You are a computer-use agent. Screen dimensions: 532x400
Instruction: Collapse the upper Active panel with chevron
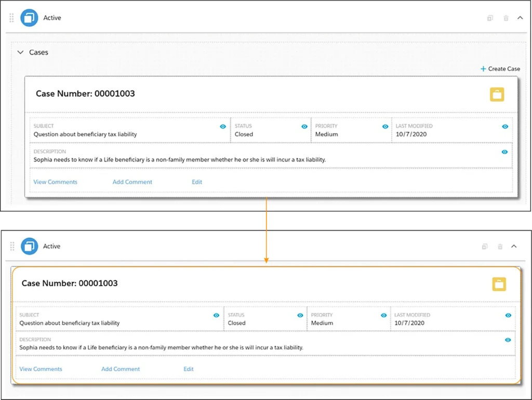click(x=520, y=18)
